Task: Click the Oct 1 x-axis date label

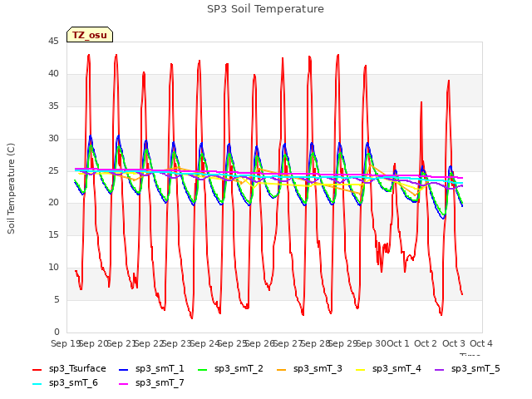Action: (x=398, y=343)
